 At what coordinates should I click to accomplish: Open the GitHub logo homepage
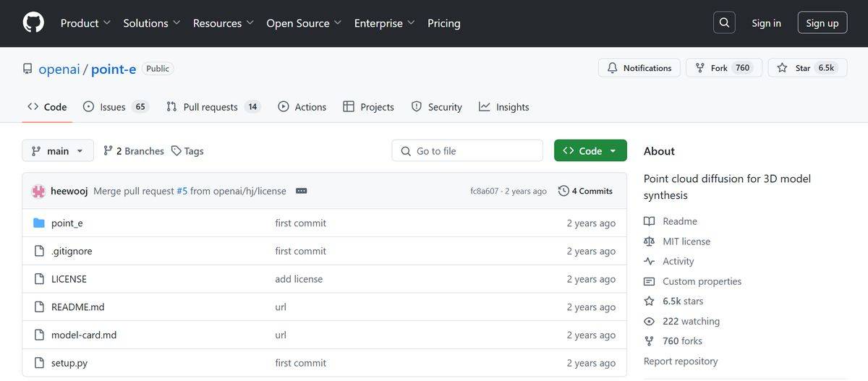[33, 23]
